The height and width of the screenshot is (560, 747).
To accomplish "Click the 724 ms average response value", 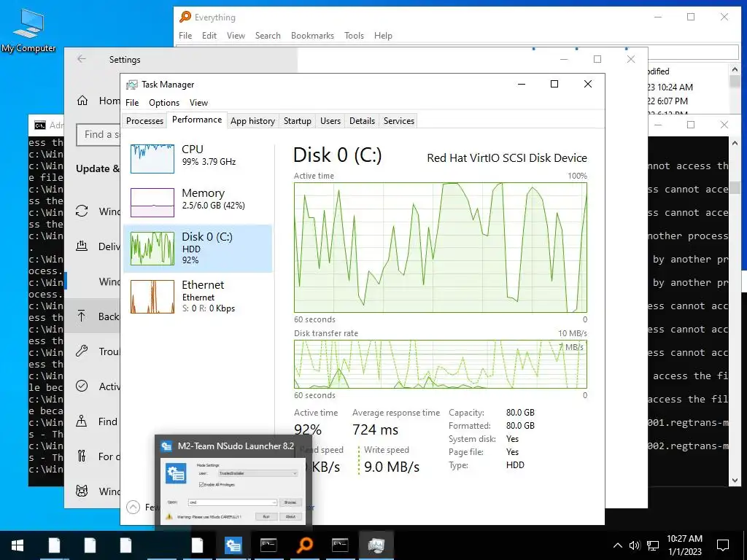I will pos(375,430).
